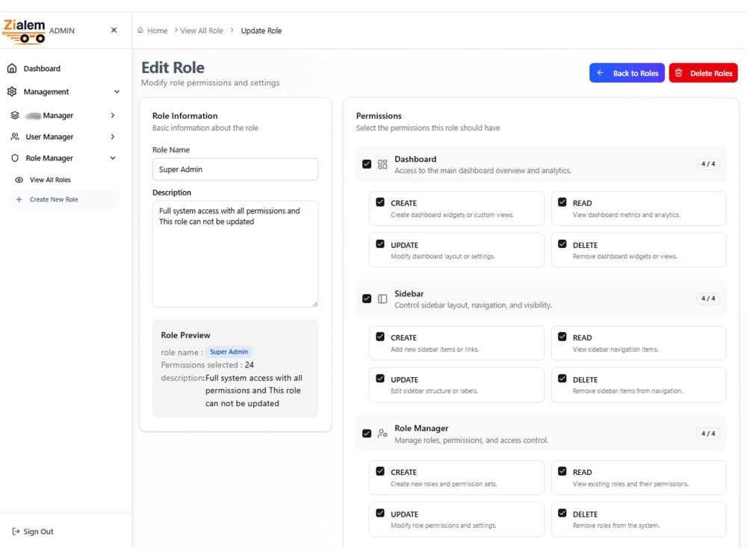Expand the User Manager arrow
Screen dimensions: 747x560
point(113,137)
